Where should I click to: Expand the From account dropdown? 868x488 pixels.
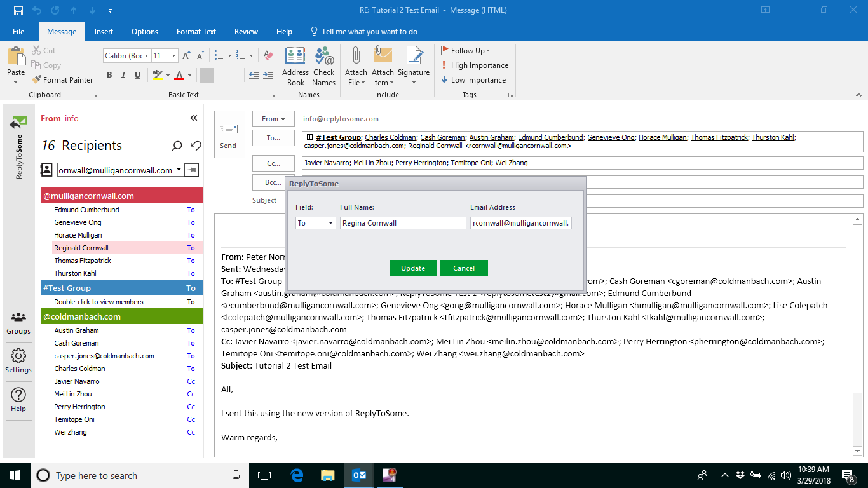click(x=273, y=119)
